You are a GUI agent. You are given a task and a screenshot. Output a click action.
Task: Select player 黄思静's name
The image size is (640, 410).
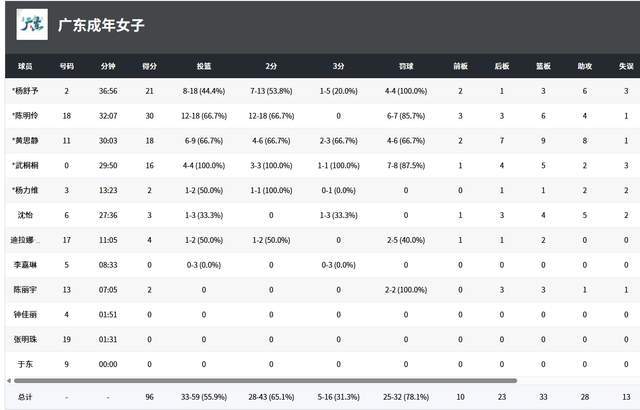(x=24, y=141)
